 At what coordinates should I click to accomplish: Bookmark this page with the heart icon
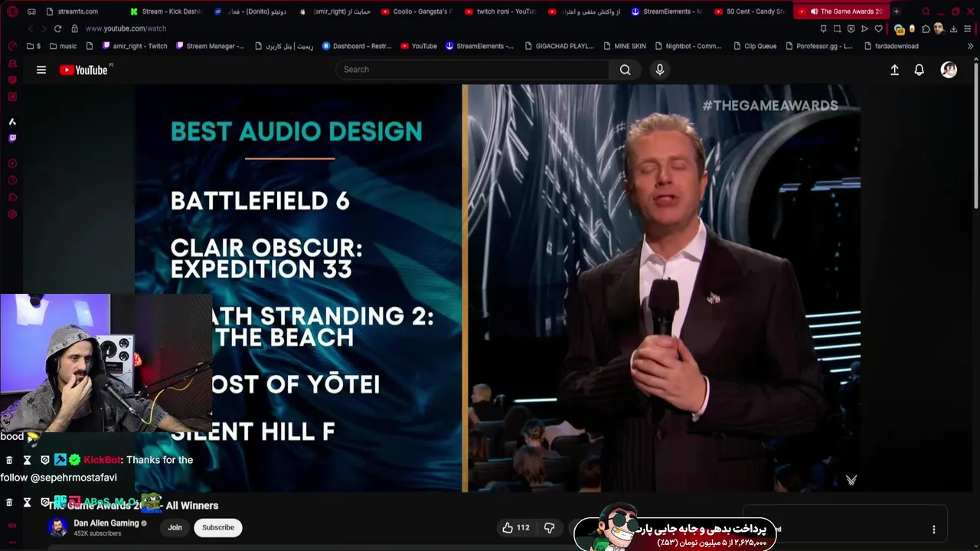tap(878, 28)
